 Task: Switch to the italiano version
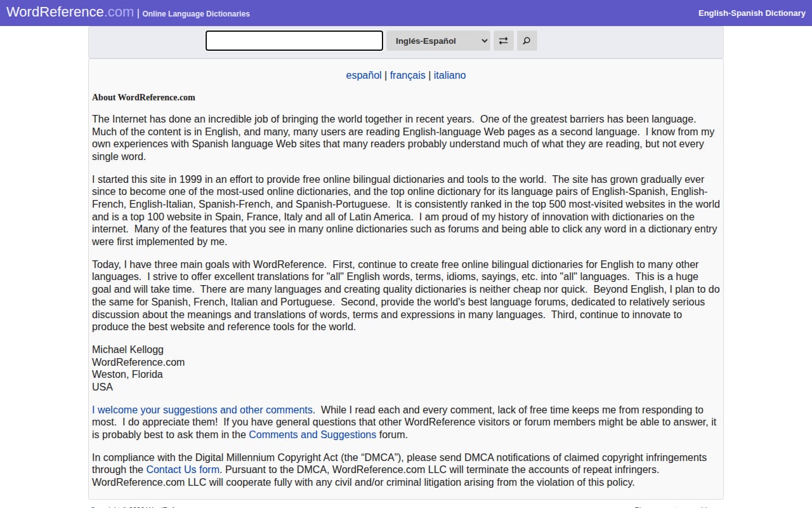[x=450, y=75]
